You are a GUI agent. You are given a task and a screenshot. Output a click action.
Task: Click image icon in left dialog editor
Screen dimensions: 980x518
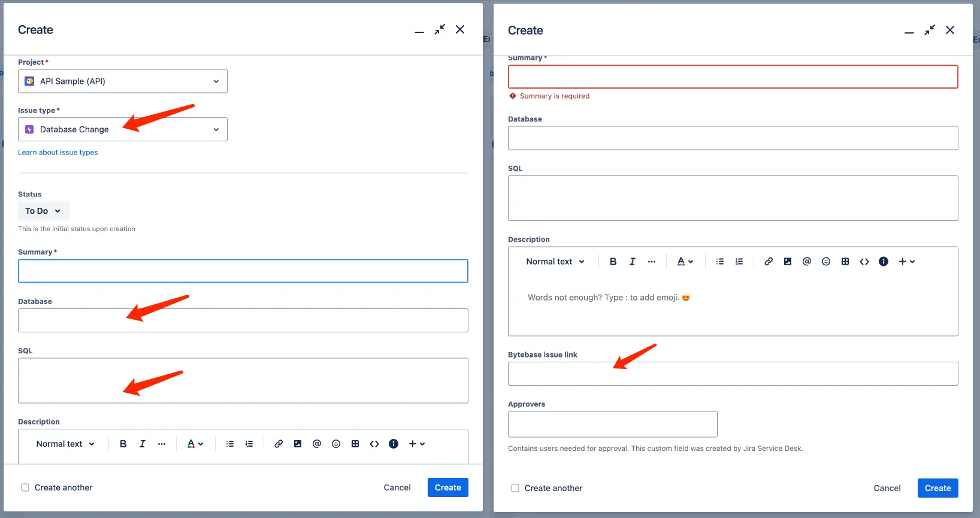pyautogui.click(x=298, y=444)
